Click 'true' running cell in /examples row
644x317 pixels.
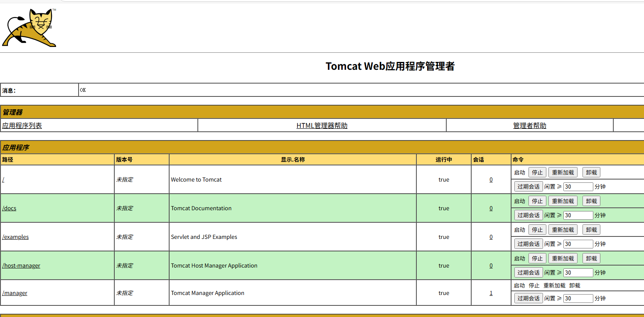(x=444, y=237)
